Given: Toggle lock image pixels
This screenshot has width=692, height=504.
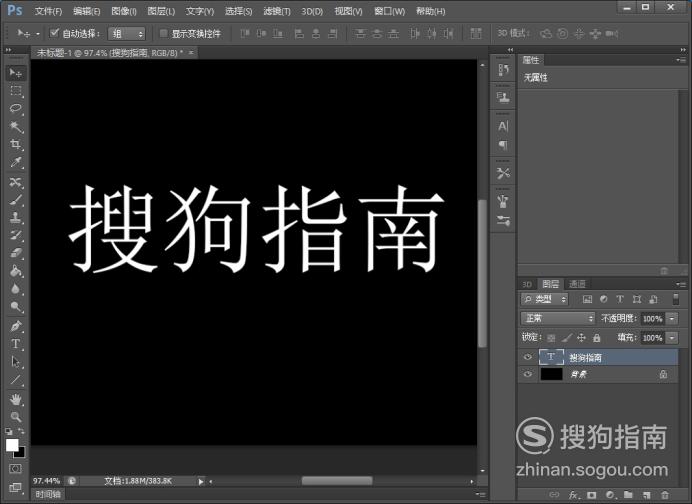Looking at the screenshot, I should click(567, 338).
